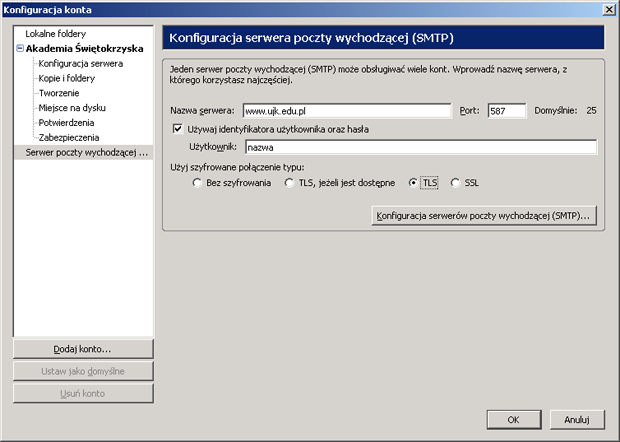Toggle the user identifier and password checkbox
620x442 pixels.
[179, 129]
